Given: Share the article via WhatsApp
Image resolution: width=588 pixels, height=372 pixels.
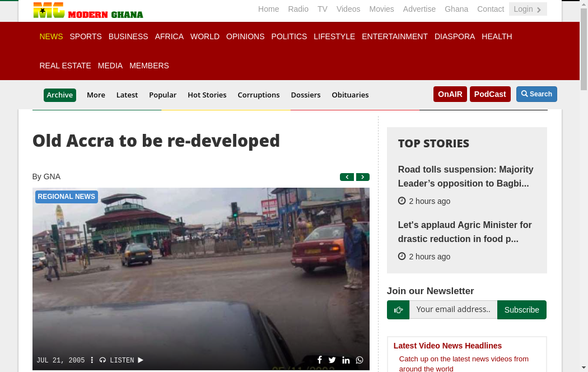Looking at the screenshot, I should tap(360, 360).
